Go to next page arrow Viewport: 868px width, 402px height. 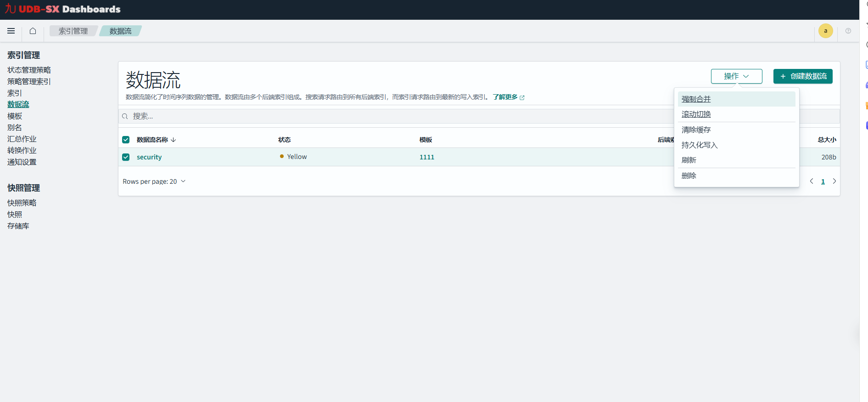[834, 181]
